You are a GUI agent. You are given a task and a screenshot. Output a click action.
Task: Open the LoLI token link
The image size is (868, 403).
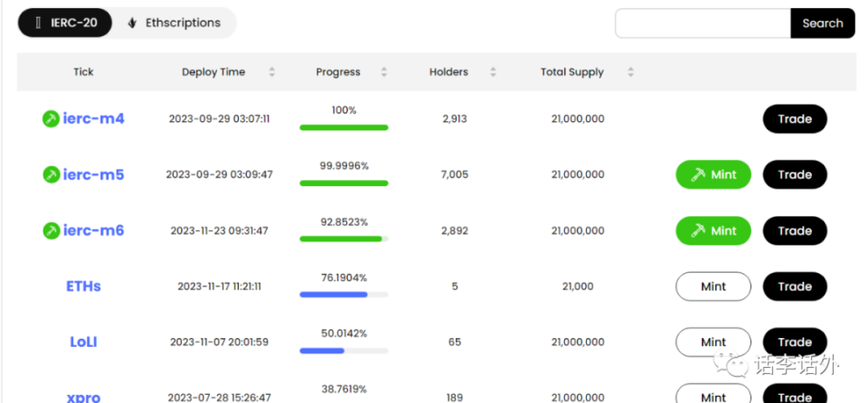(83, 342)
